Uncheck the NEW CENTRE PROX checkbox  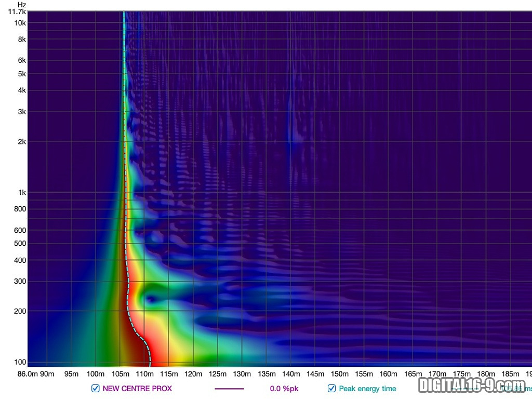click(95, 389)
